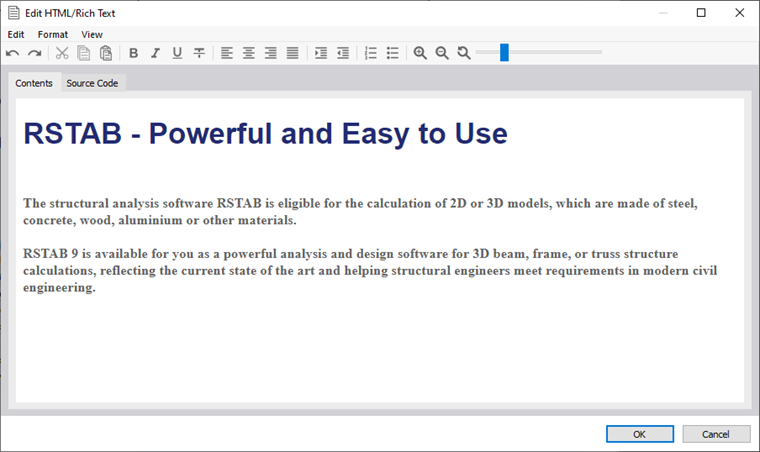Click the document icon in the title bar

(x=14, y=13)
